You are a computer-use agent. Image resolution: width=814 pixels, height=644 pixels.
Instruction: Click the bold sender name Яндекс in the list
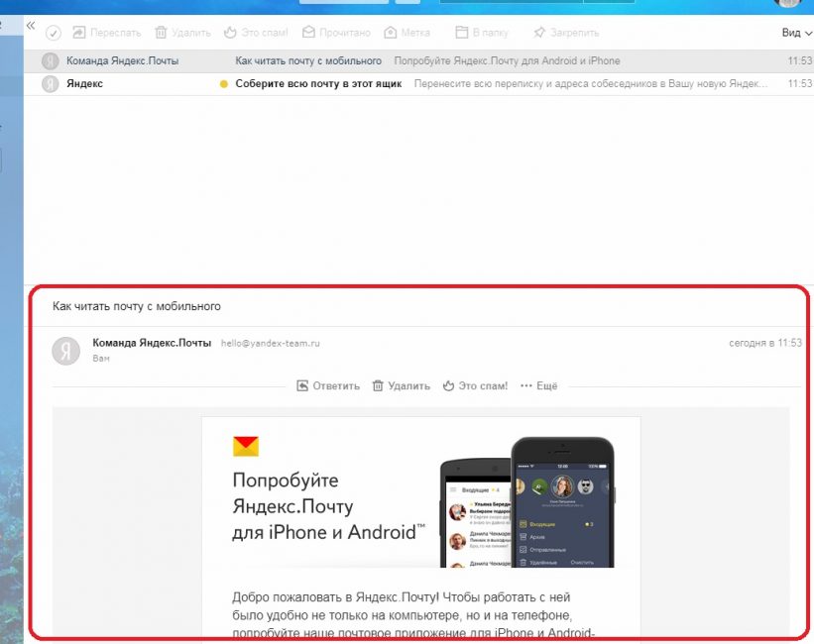click(84, 83)
